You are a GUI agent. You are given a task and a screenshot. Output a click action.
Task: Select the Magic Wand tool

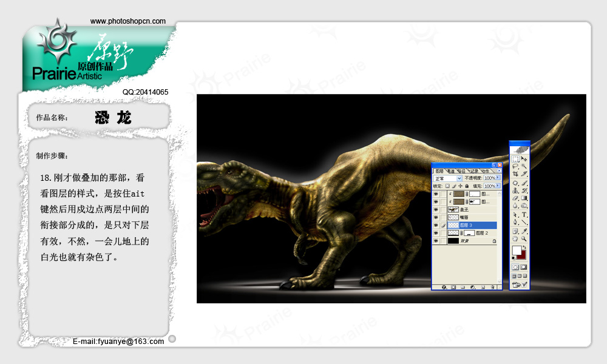click(524, 166)
